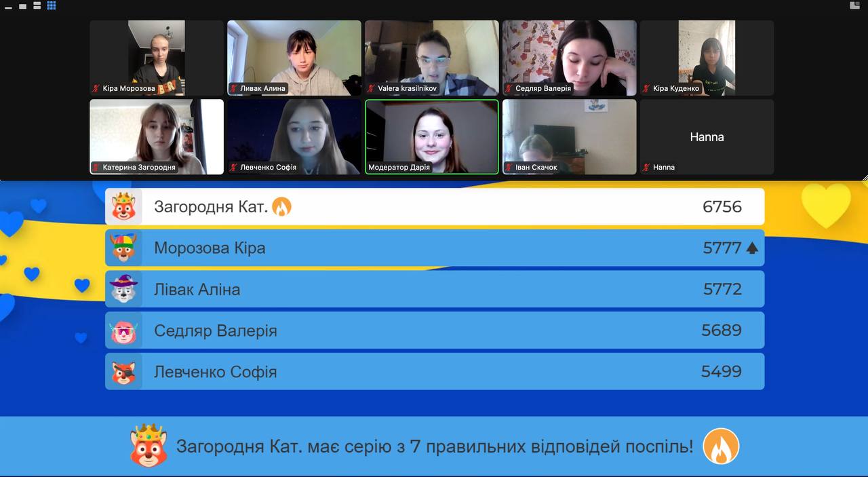Image resolution: width=868 pixels, height=477 pixels.
Task: Click the propeller-hat fox avatar beside Морозова Кіра
Action: pyautogui.click(x=123, y=248)
